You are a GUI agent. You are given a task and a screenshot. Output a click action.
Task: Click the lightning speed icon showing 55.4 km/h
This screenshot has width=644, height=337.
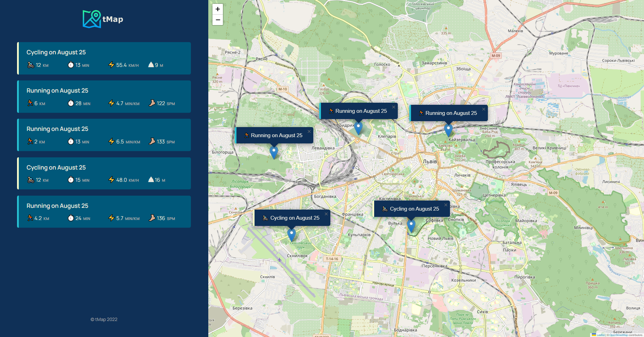click(x=111, y=64)
